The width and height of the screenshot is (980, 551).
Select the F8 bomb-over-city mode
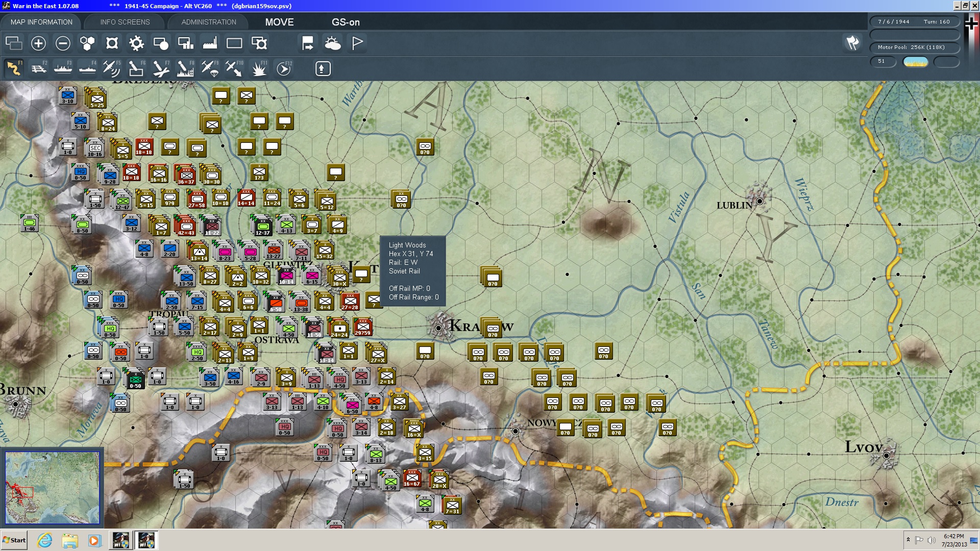pyautogui.click(x=185, y=68)
